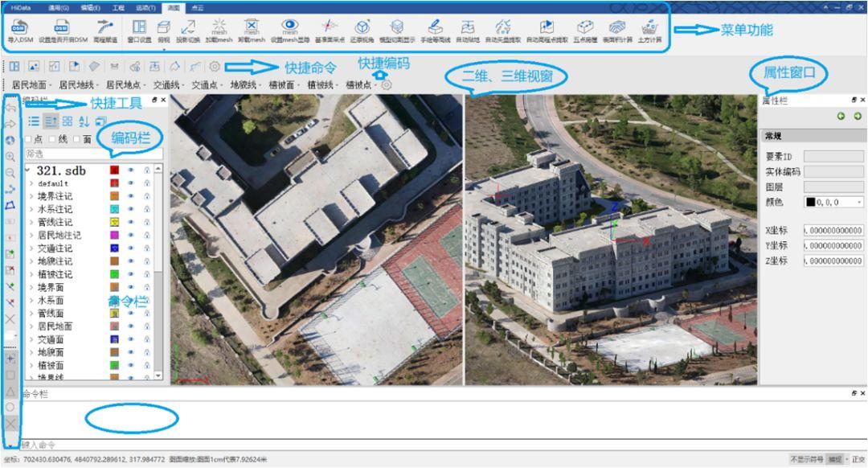The width and height of the screenshot is (868, 468).
Task: Open the 颜色 color dropdown
Action: click(859, 203)
